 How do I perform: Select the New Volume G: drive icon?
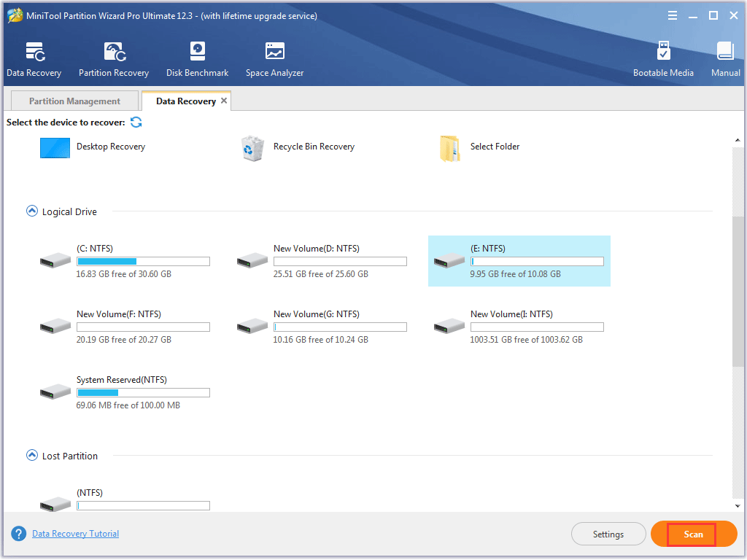pyautogui.click(x=252, y=326)
